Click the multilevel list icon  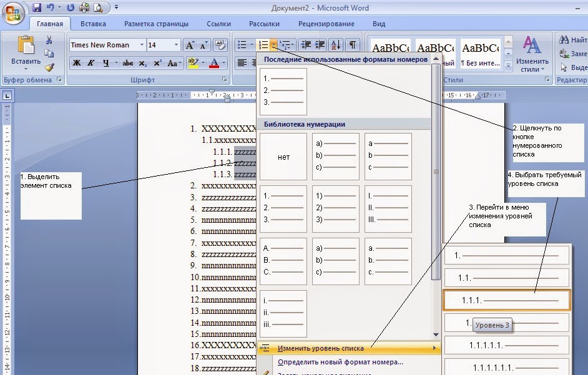(x=285, y=45)
